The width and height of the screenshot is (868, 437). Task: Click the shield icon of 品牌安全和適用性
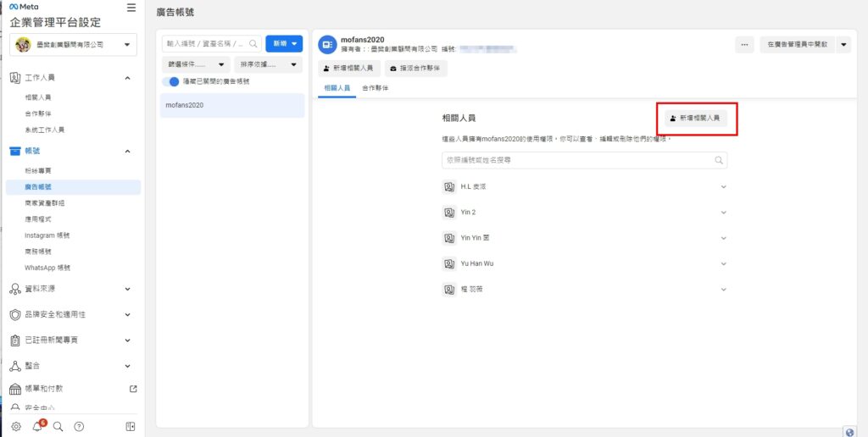click(x=15, y=314)
